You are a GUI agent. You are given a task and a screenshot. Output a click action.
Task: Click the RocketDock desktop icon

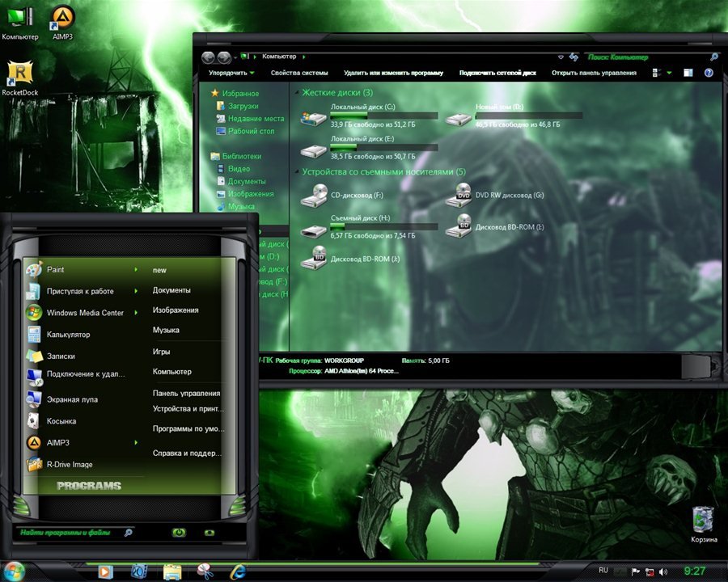click(19, 75)
